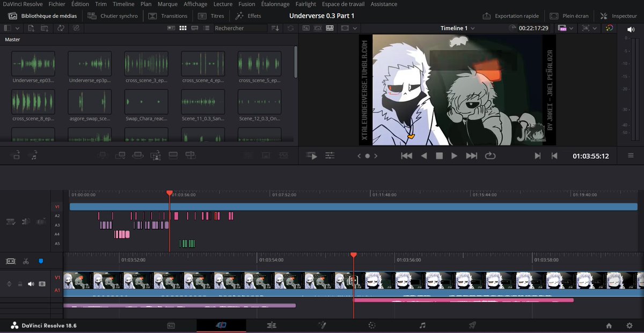Click Plein écran button

pyautogui.click(x=568, y=16)
